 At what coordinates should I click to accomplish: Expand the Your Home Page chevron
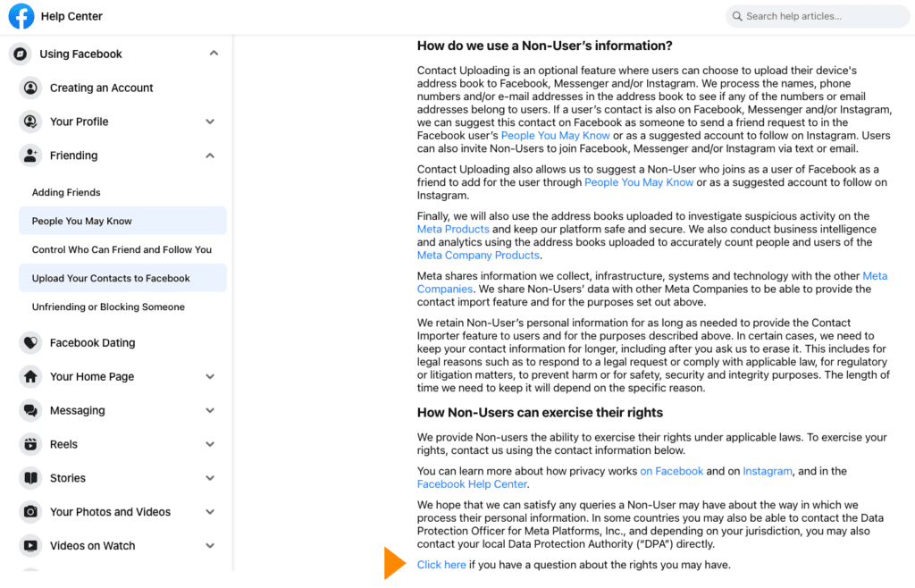point(210,376)
